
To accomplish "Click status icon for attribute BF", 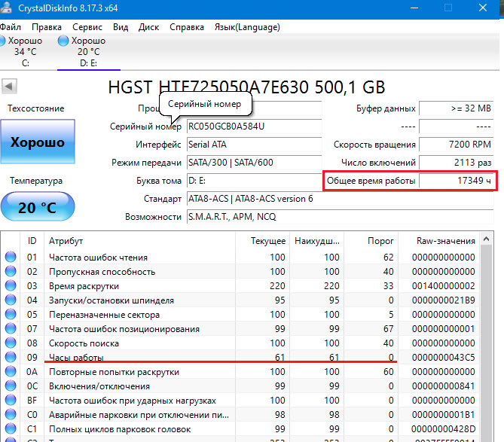I will (11, 400).
